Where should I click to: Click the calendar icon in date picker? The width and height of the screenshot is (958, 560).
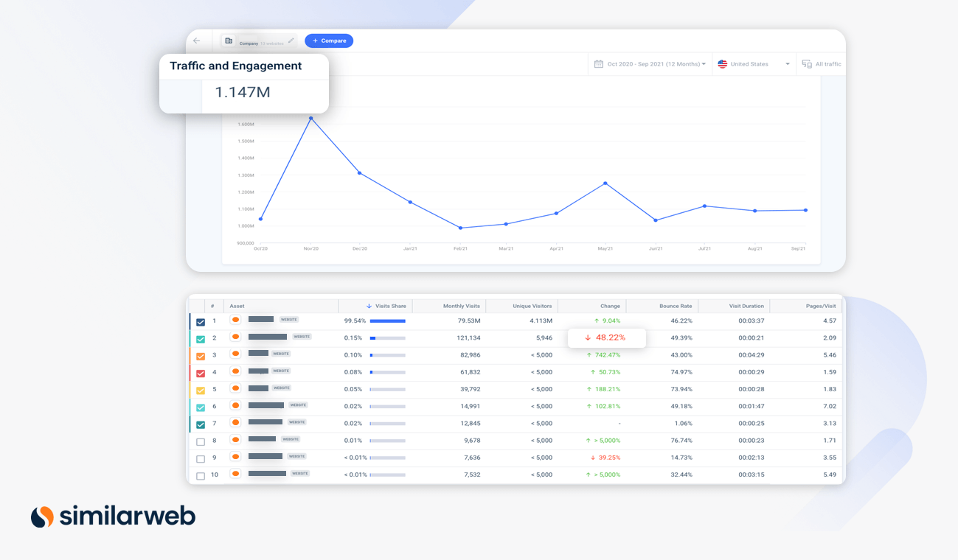[599, 64]
